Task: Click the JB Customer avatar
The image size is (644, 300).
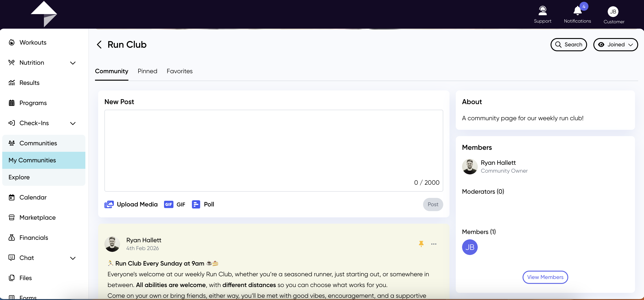Action: (x=613, y=12)
